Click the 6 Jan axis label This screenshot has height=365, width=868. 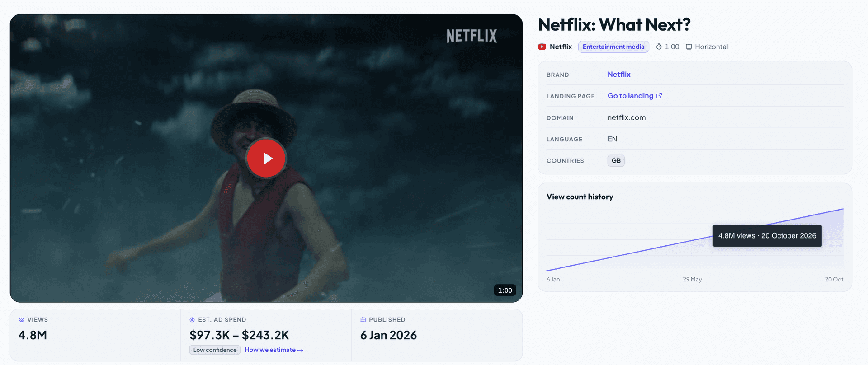coord(553,280)
